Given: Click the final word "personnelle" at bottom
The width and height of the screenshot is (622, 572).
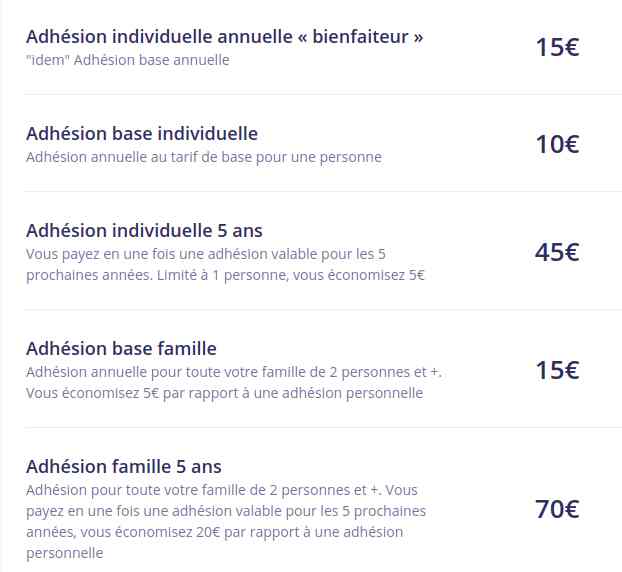Looking at the screenshot, I should (65, 553).
